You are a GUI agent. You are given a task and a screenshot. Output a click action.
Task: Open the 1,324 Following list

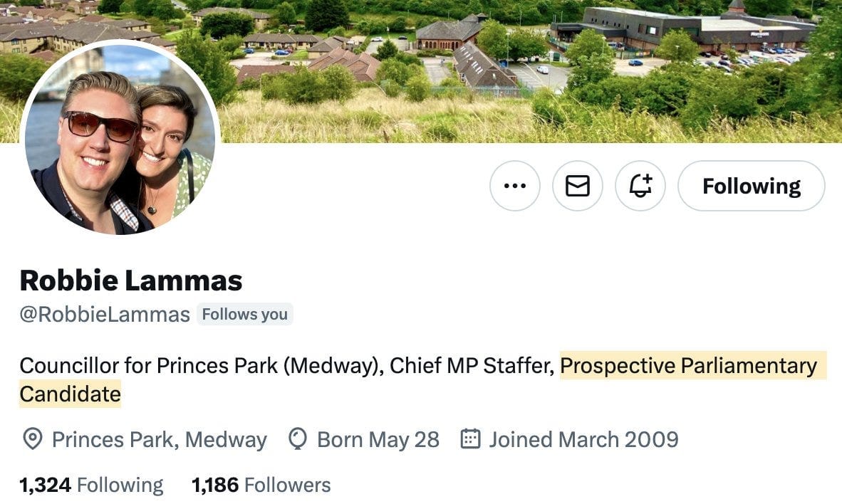click(x=91, y=485)
